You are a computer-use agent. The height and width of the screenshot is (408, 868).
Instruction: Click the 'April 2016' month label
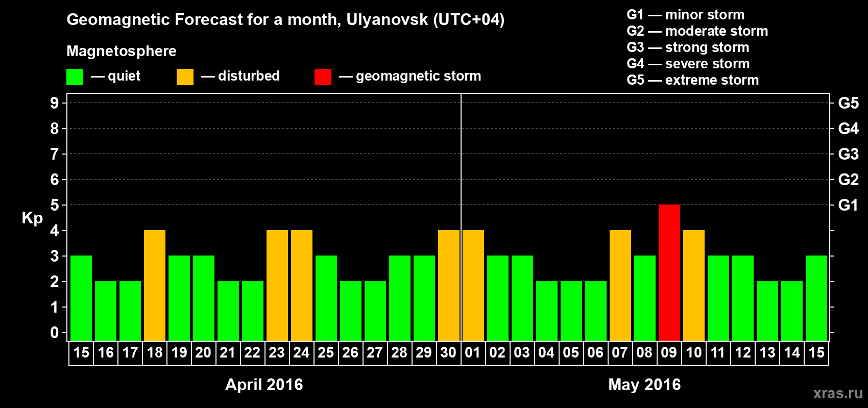[264, 385]
